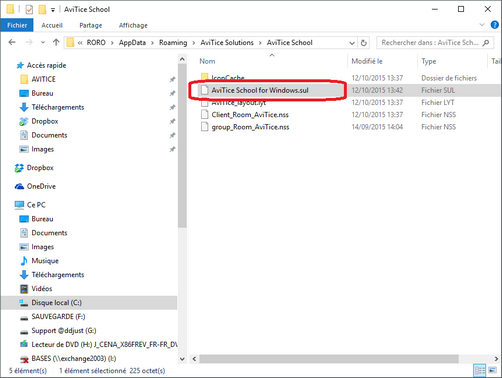
Task: Open Images under Ce PC
Action: click(42, 247)
